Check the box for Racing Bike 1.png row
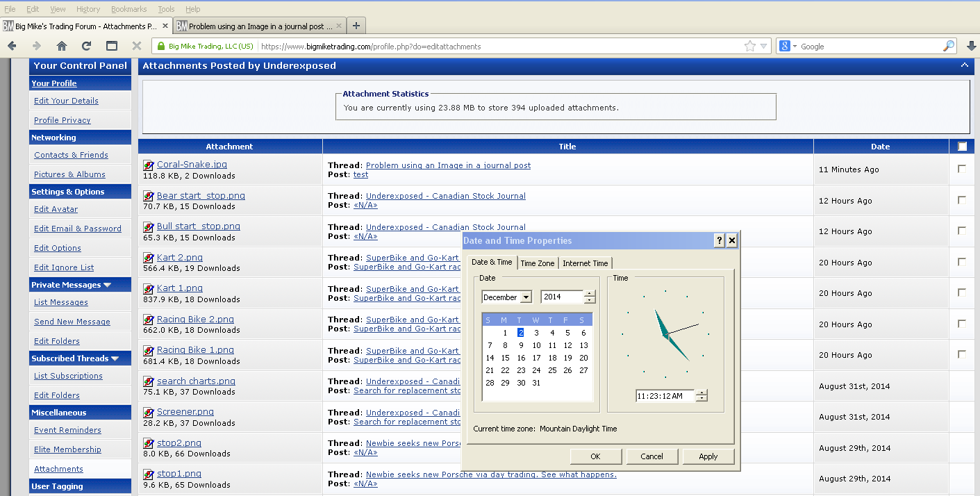Screen dimensions: 980x496 pos(962,354)
